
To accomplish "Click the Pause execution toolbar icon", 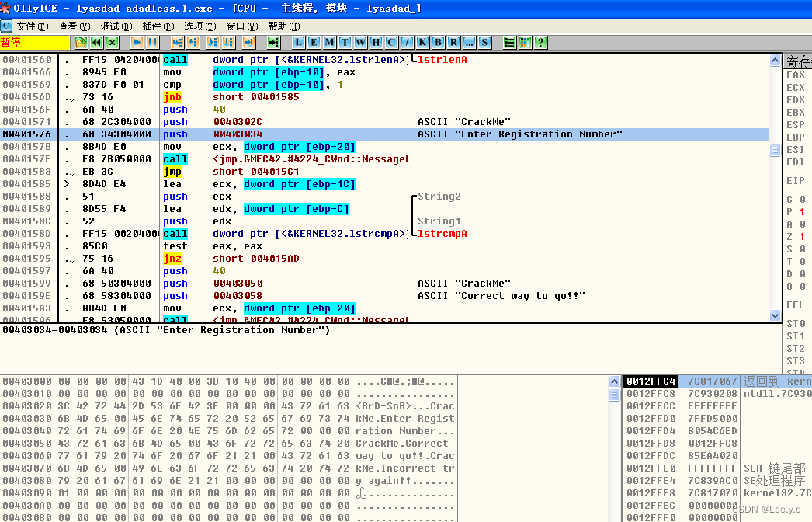I will point(153,43).
